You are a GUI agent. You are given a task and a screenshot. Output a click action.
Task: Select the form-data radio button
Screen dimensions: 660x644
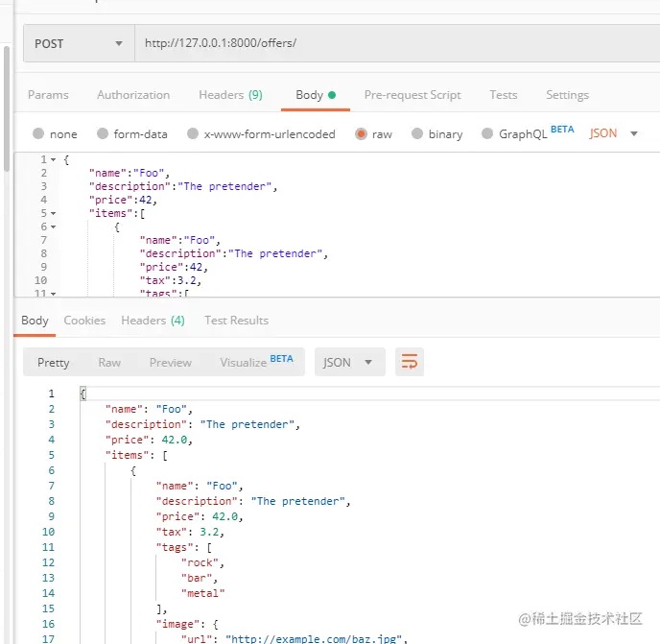(103, 133)
